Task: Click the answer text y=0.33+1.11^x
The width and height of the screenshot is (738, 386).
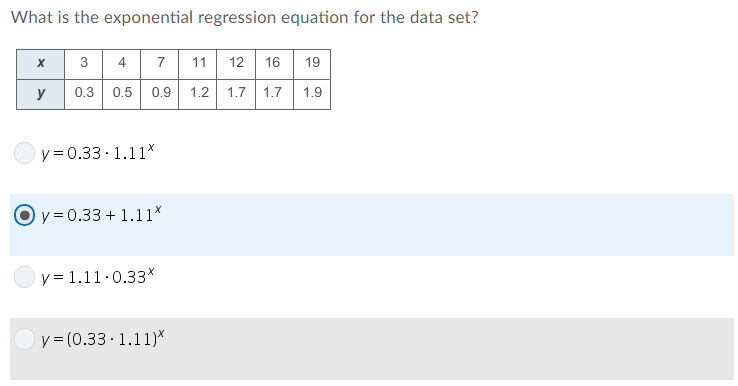Action: coord(101,215)
